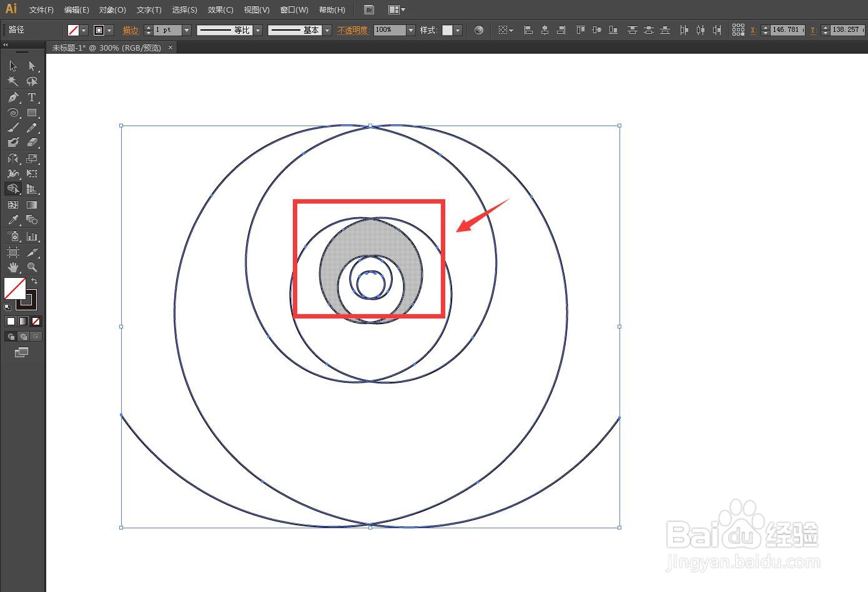Click the Recolor Artwork wheel icon
Viewport: 868px width, 592px height.
coord(479,30)
